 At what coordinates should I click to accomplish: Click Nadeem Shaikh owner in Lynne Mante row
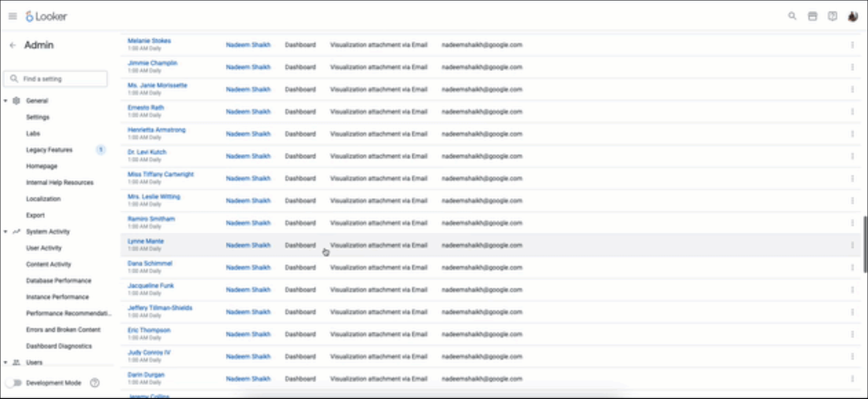[x=248, y=245]
